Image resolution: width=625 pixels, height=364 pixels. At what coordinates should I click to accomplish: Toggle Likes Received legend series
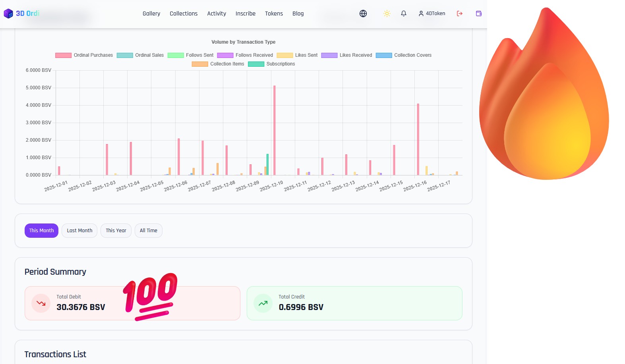[x=347, y=55]
